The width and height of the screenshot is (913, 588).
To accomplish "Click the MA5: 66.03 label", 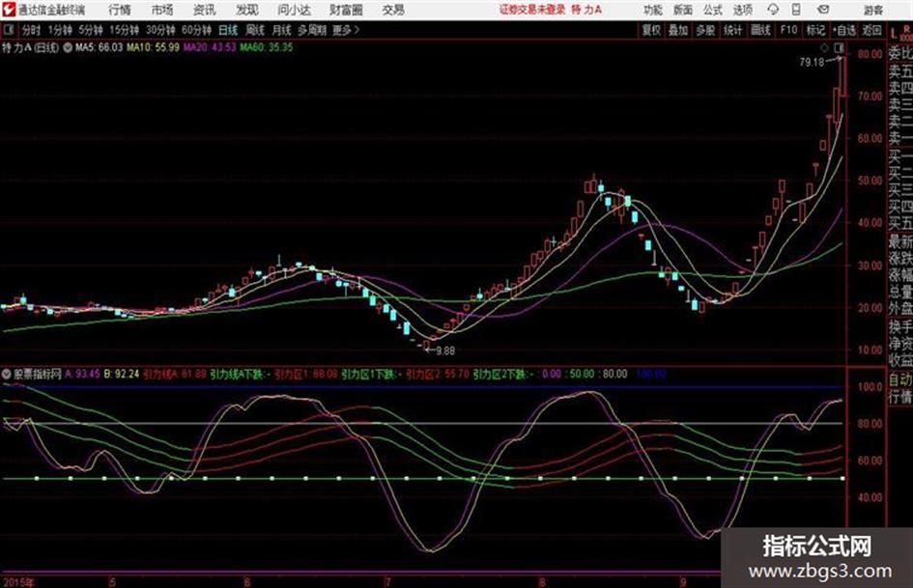I will click(99, 47).
